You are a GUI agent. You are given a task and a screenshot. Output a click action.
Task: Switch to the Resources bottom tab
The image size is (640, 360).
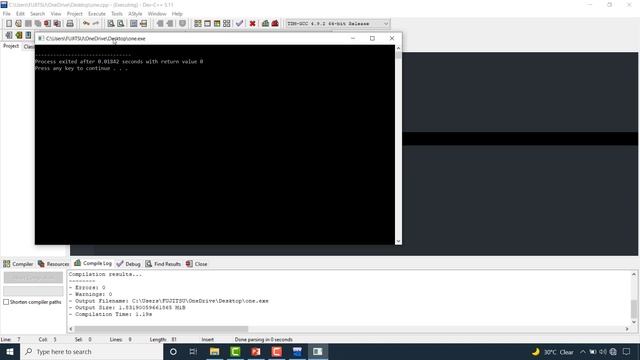click(x=53, y=264)
